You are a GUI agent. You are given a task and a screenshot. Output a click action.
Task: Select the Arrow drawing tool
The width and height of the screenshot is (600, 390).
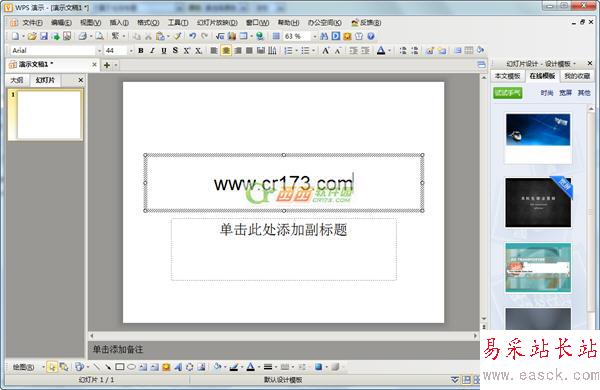(x=108, y=367)
